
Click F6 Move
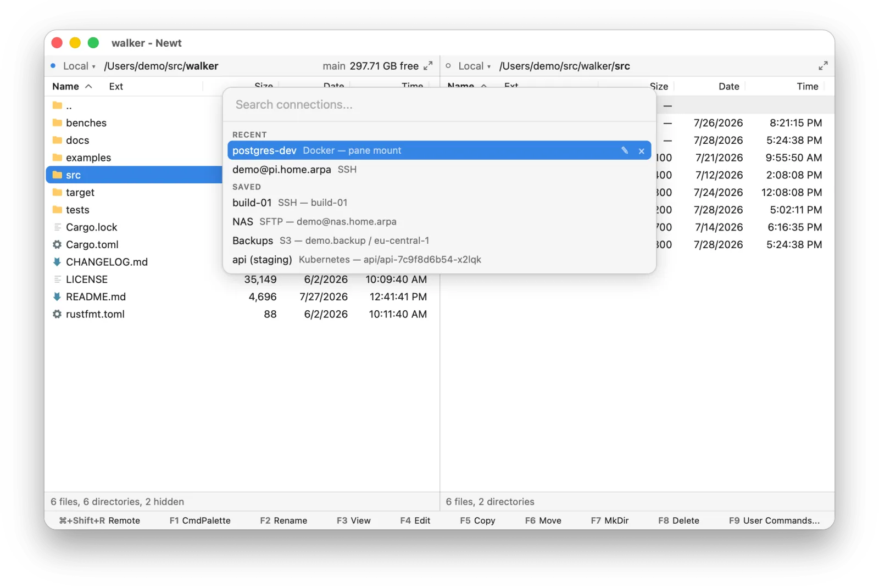tap(543, 520)
